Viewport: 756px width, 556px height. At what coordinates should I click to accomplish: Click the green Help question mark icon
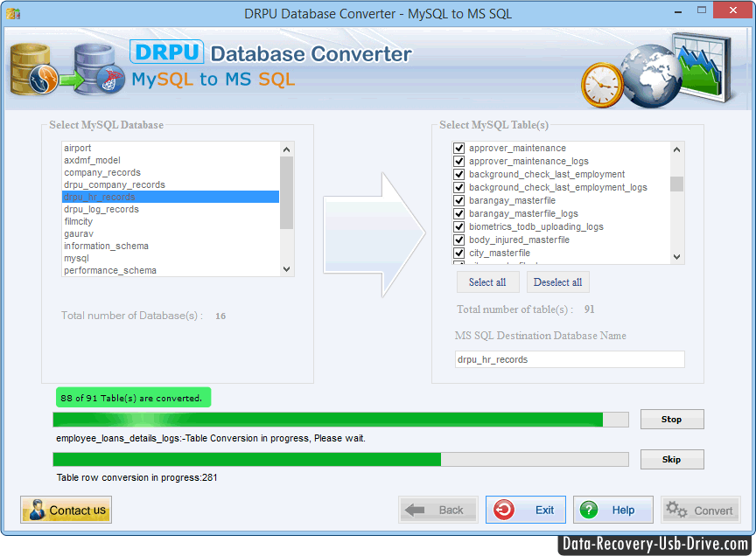point(589,510)
